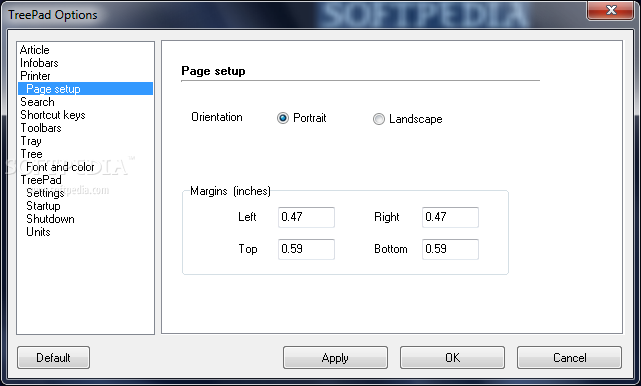Click the Top margin input field
The width and height of the screenshot is (641, 386).
tap(306, 249)
